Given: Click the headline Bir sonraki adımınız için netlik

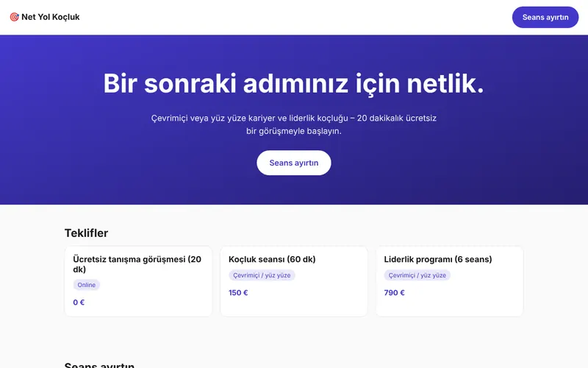Looking at the screenshot, I should (x=293, y=83).
